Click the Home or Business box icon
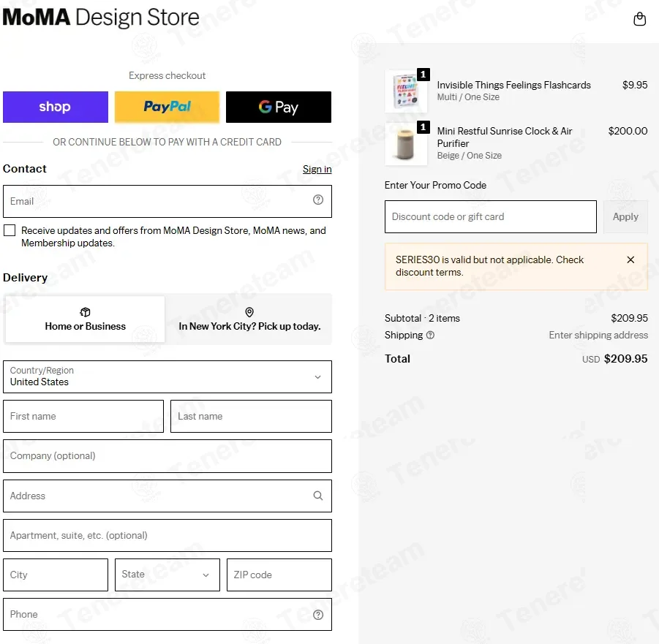659x644 pixels. tap(85, 312)
